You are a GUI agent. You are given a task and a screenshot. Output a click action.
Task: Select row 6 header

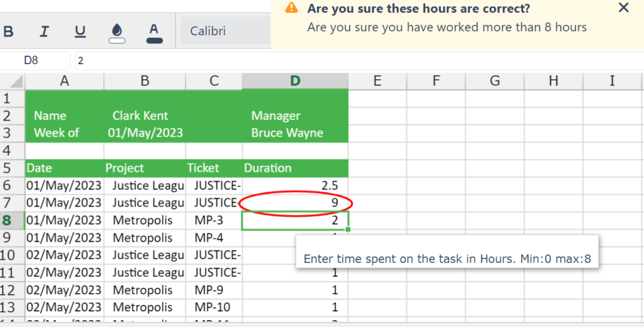pos(13,186)
